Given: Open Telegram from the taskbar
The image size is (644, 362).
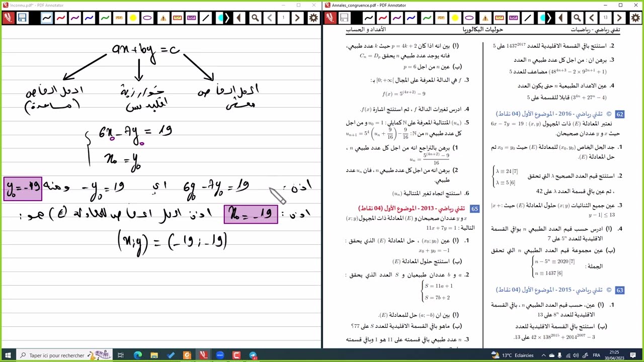Looking at the screenshot, I should point(253,355).
